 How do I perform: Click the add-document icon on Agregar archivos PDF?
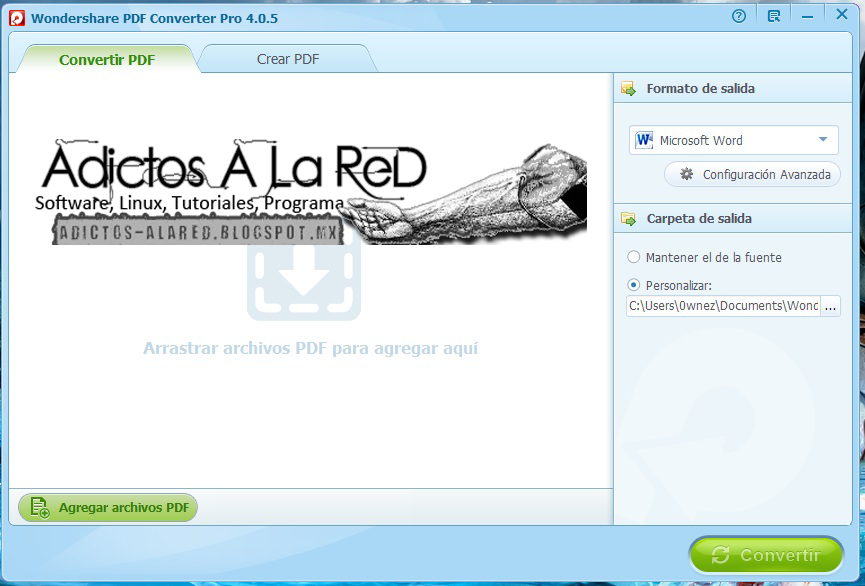click(x=39, y=507)
